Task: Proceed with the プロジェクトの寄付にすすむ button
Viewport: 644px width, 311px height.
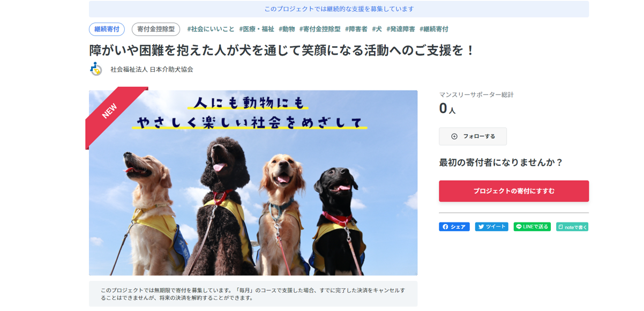Action: (x=514, y=191)
